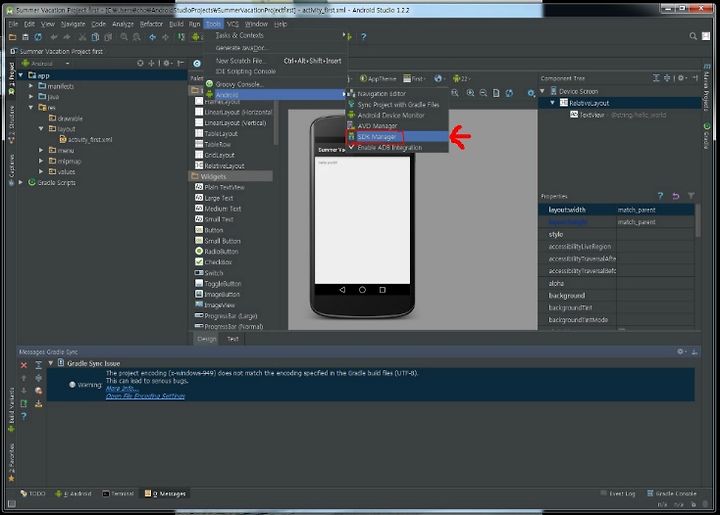Click the Redo arrow in the toolbar
Image resolution: width=720 pixels, height=515 pixels.
[67, 37]
